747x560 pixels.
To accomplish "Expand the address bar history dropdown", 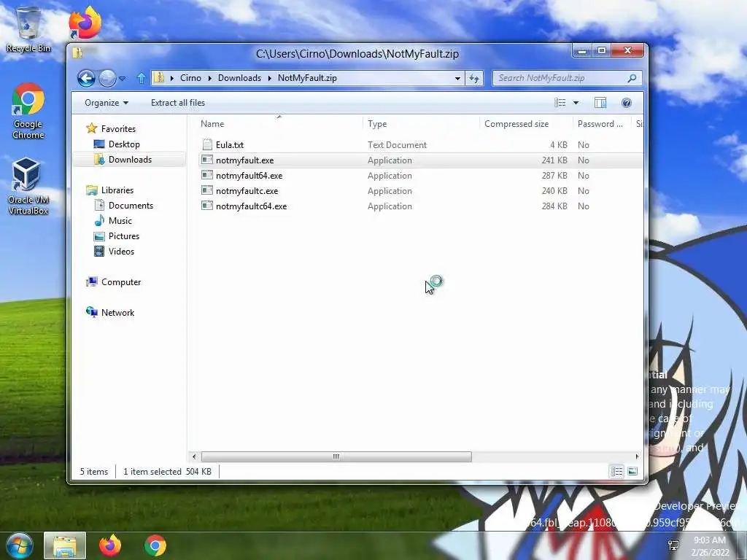I will (x=457, y=78).
